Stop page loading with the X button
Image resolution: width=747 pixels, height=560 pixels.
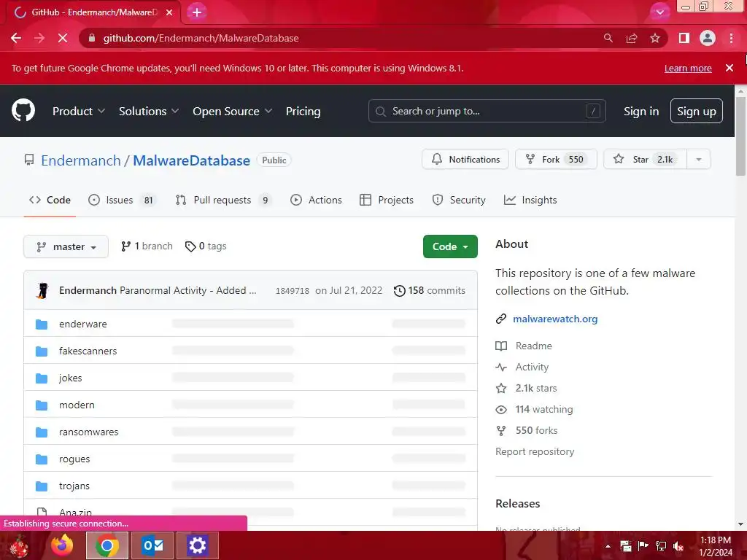[63, 38]
